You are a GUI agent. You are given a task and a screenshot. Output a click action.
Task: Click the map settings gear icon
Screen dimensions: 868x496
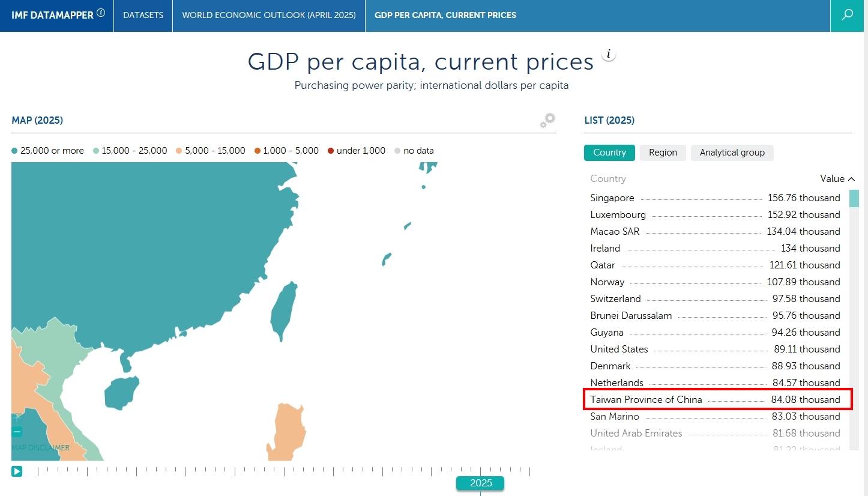[x=547, y=120]
